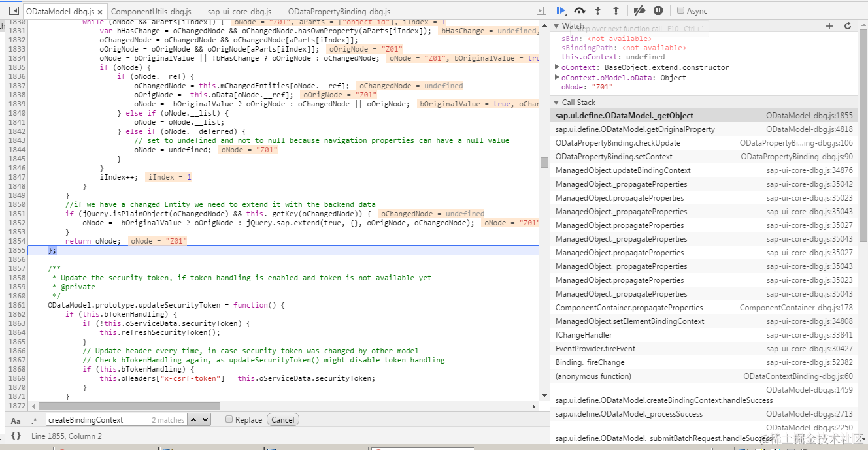Deactivate all breakpoints
The width and height of the screenshot is (868, 450).
[640, 10]
